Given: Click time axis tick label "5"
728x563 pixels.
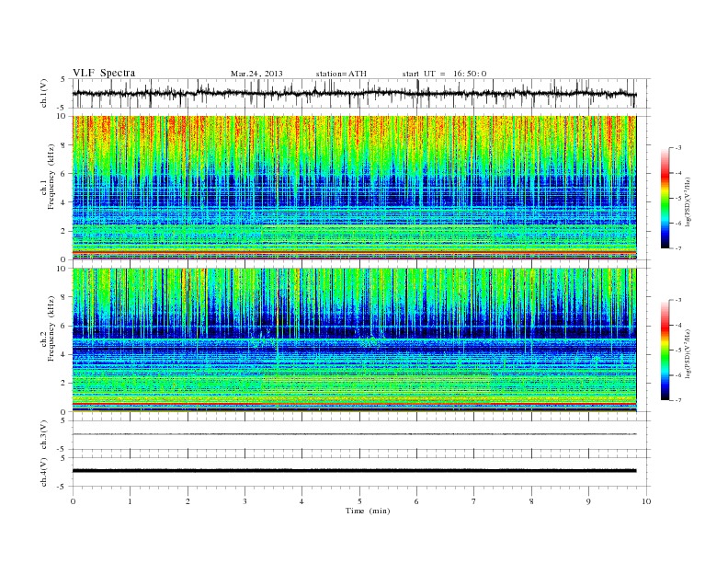Looking at the screenshot, I should coord(359,501).
